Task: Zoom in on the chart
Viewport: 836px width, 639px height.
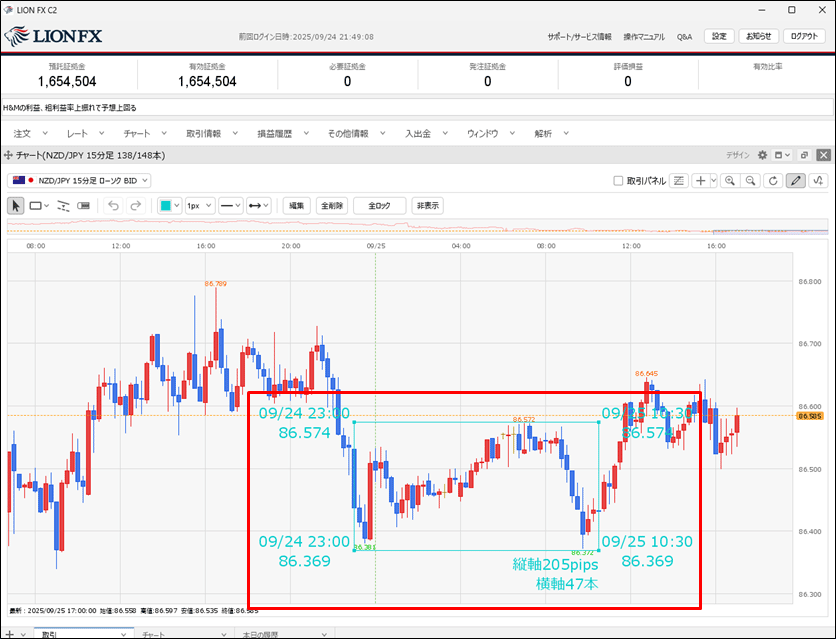Action: (731, 181)
